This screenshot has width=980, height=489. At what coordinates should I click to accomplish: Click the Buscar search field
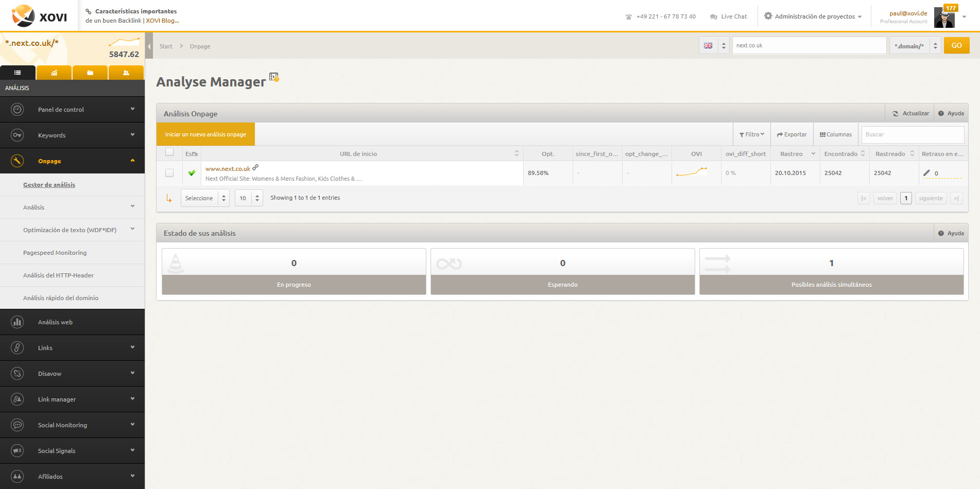pyautogui.click(x=913, y=134)
